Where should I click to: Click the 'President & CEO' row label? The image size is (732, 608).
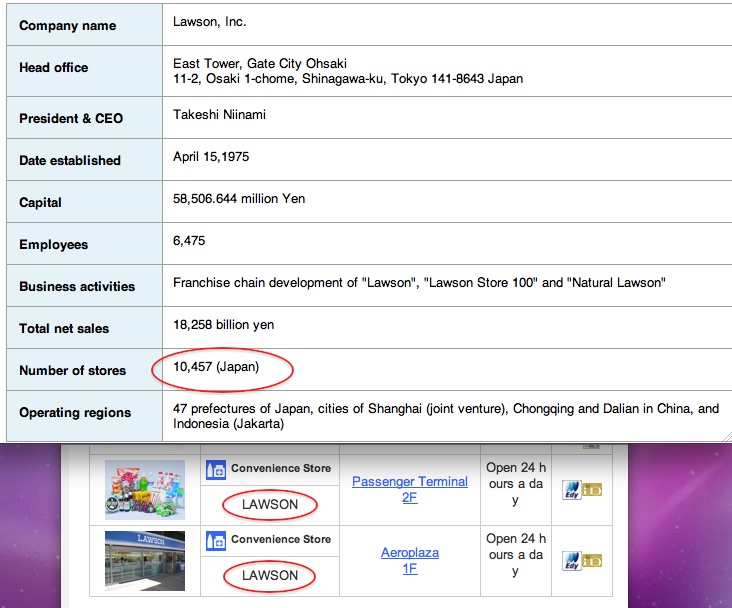point(71,119)
